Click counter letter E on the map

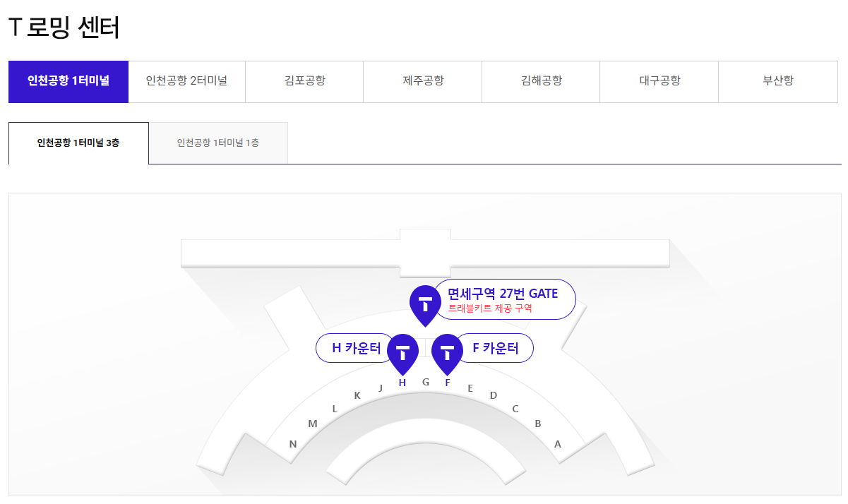[x=470, y=388]
